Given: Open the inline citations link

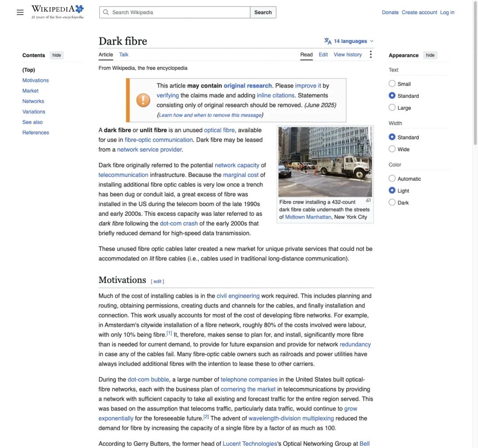Looking at the screenshot, I should point(276,96).
